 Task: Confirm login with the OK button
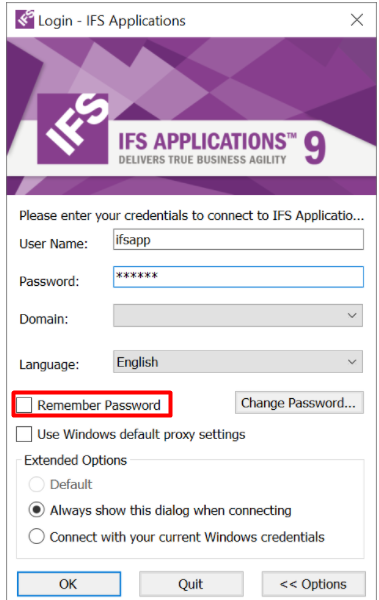coord(69,584)
